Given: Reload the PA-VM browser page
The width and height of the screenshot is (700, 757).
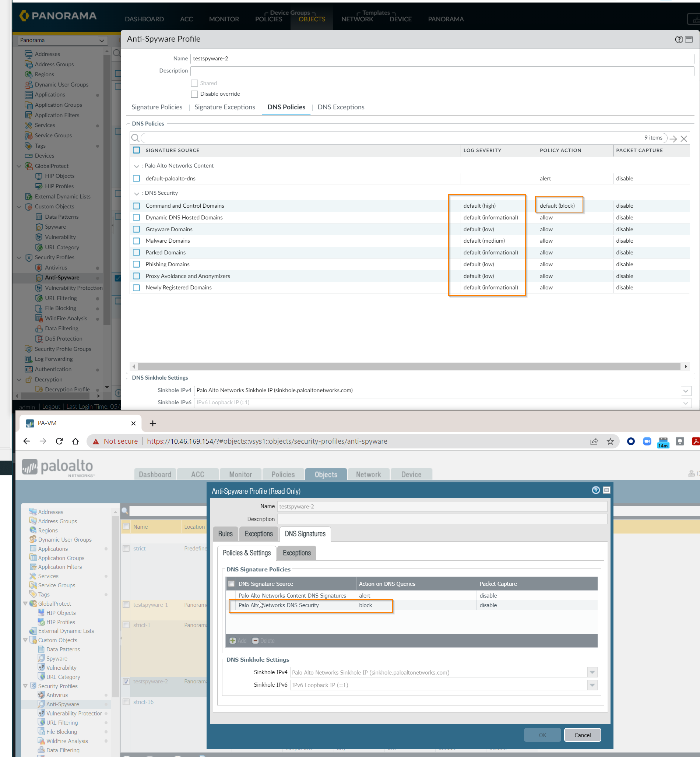Looking at the screenshot, I should pos(59,441).
